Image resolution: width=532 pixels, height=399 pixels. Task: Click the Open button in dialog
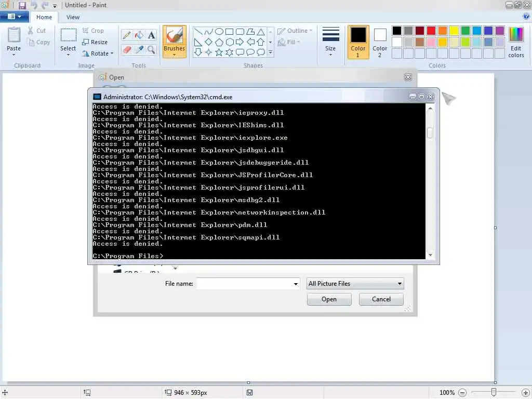pyautogui.click(x=329, y=299)
